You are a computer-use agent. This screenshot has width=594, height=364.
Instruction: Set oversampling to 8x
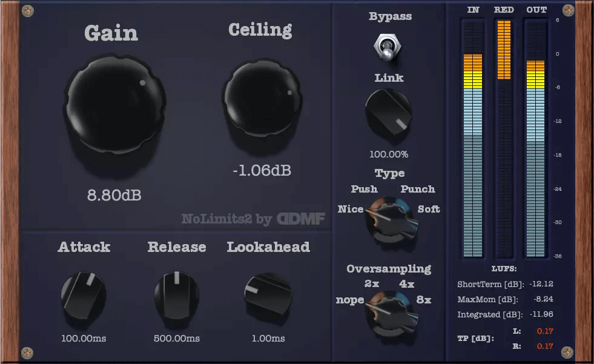point(424,300)
